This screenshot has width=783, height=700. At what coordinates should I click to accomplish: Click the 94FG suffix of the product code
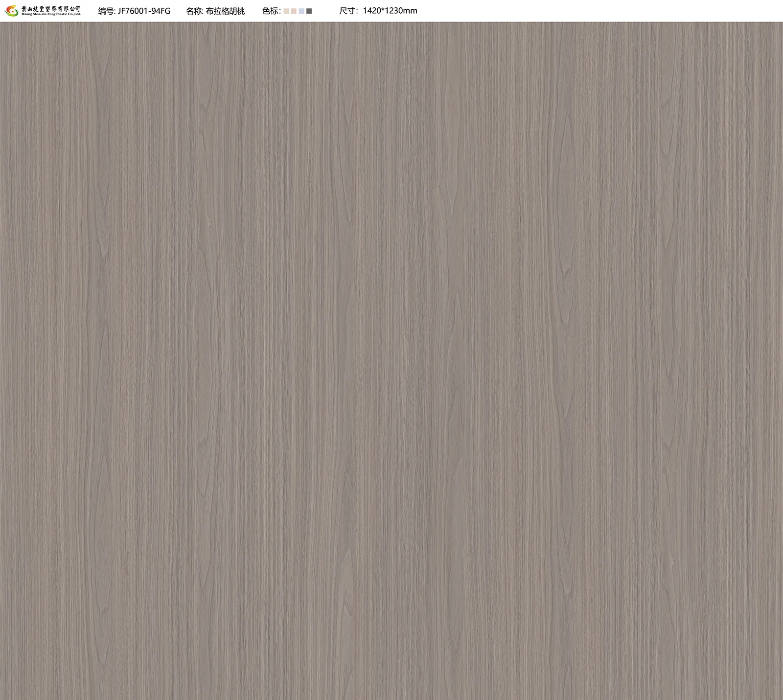(162, 11)
